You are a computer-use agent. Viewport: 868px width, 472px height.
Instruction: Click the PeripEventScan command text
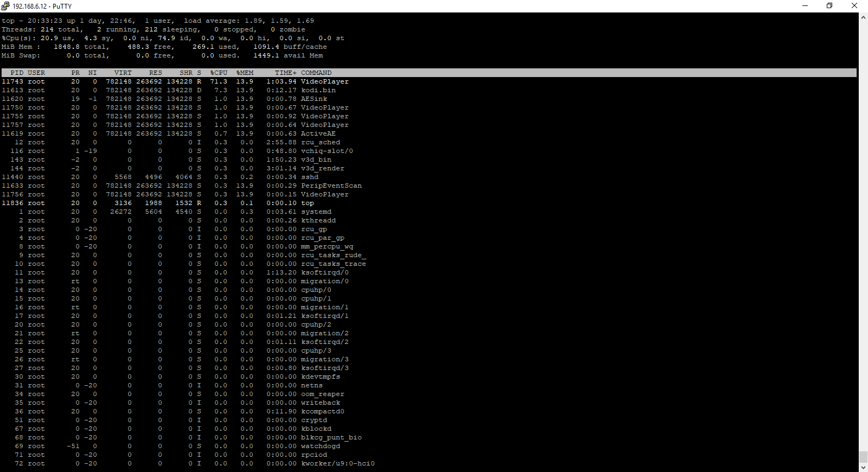click(331, 186)
